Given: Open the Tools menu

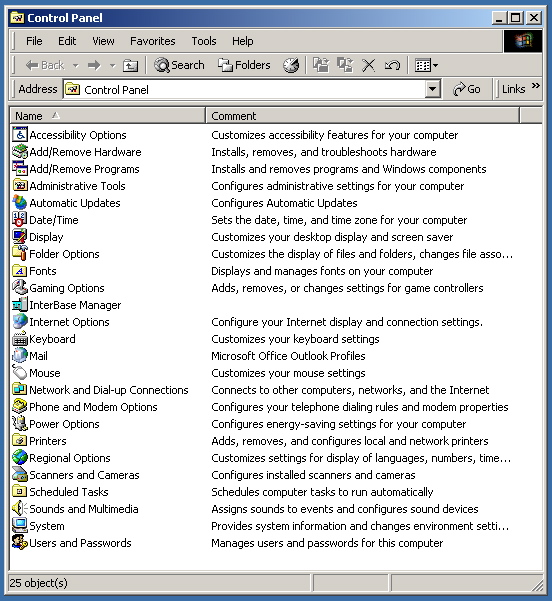Looking at the screenshot, I should click(x=204, y=41).
